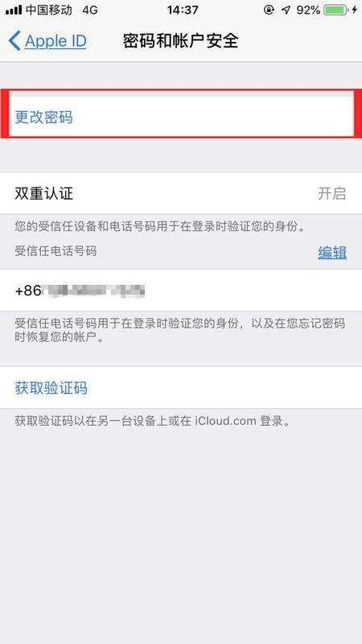362x644 pixels.
Task: Tap 编辑 to edit trusted numbers
Action: click(x=332, y=253)
